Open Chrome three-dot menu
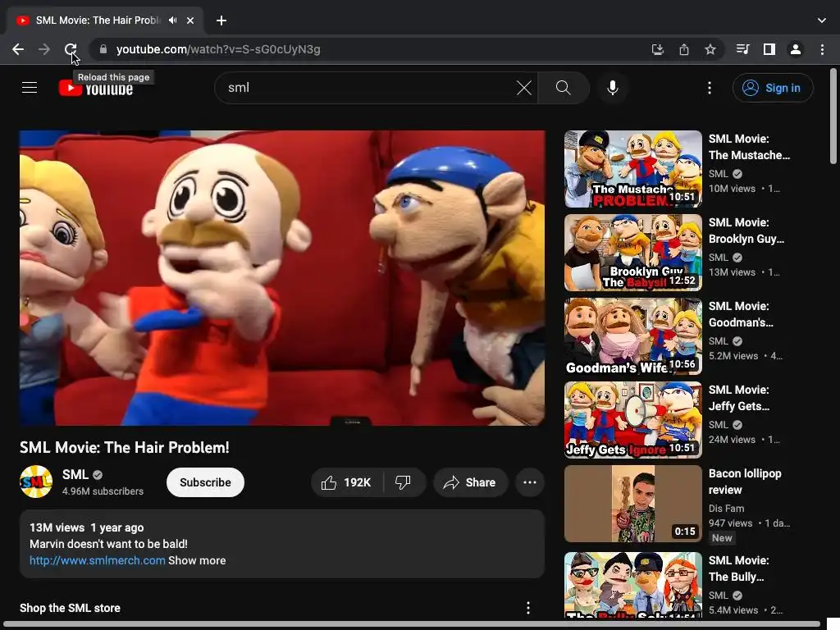Screen dimensions: 840x630 point(822,49)
